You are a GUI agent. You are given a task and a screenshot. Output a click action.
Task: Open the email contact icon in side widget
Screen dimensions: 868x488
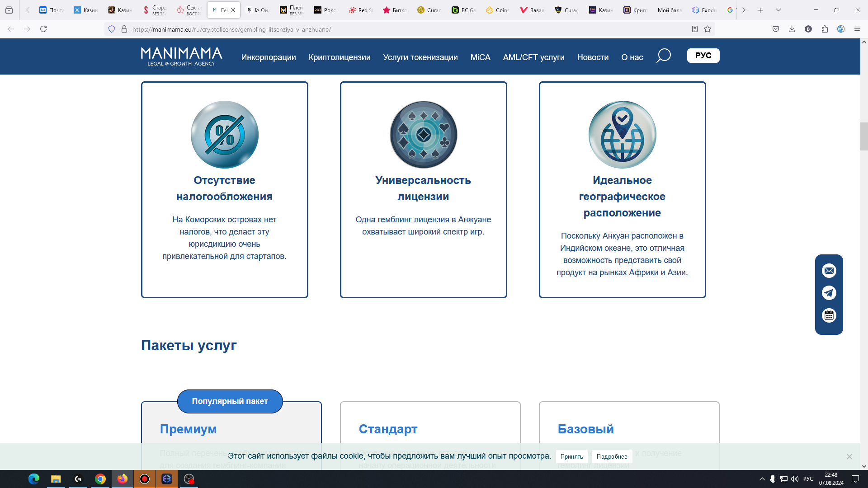point(829,271)
